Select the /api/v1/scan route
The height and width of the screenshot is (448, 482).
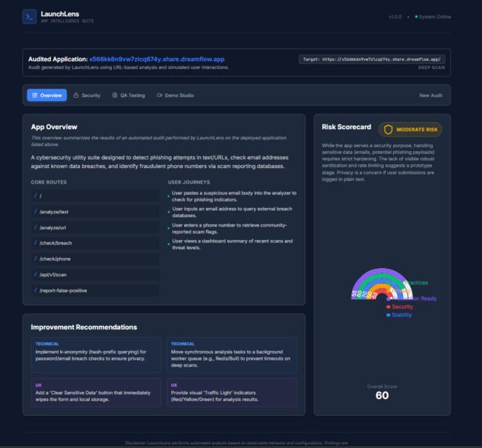[x=95, y=274]
